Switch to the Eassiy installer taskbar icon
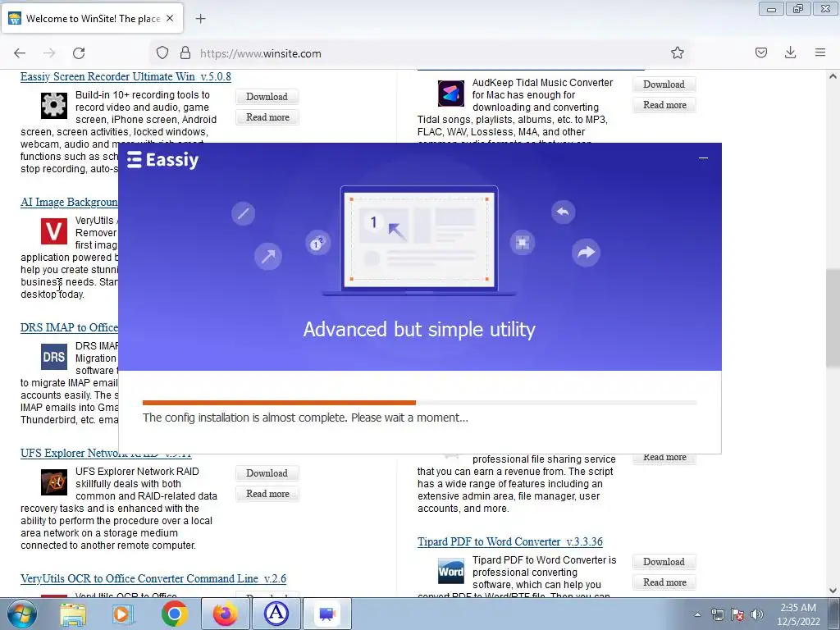The height and width of the screenshot is (630, 840). [x=327, y=614]
